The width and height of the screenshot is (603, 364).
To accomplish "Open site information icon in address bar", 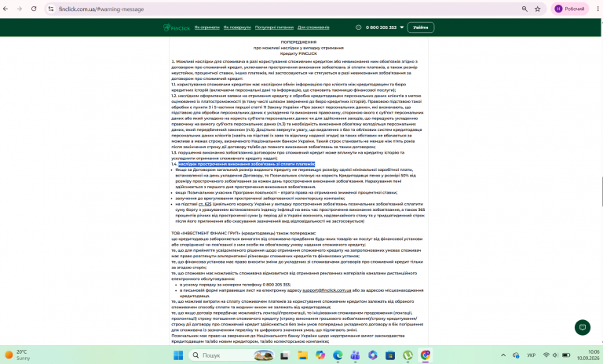I will click(x=51, y=9).
